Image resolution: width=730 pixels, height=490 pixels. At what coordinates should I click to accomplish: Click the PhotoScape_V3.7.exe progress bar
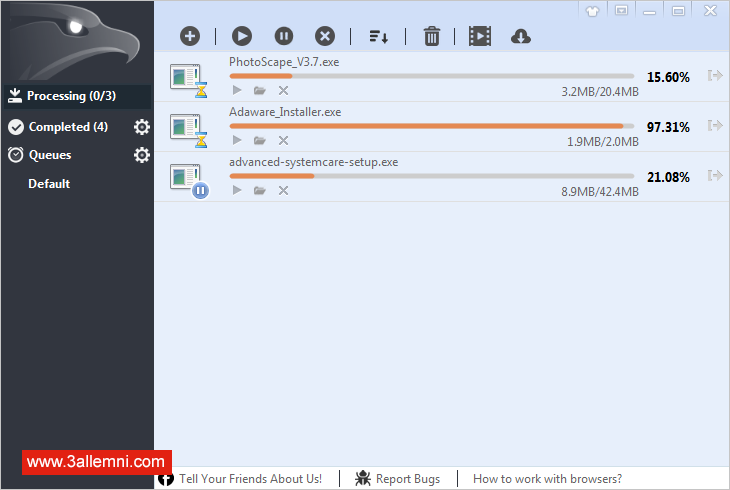pyautogui.click(x=431, y=76)
